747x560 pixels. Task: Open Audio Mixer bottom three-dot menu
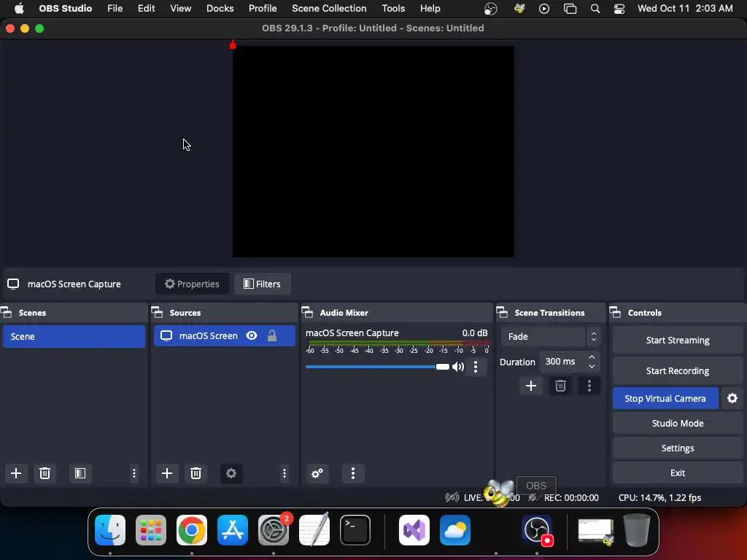[x=353, y=473]
